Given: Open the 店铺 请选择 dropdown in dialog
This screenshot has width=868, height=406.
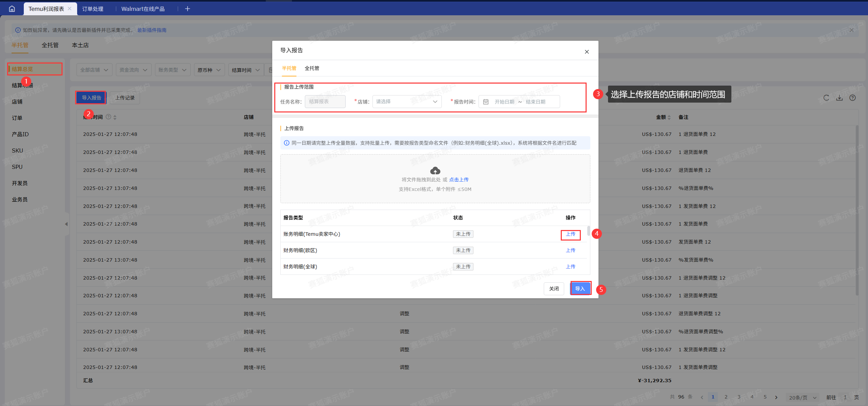Looking at the screenshot, I should [x=407, y=102].
